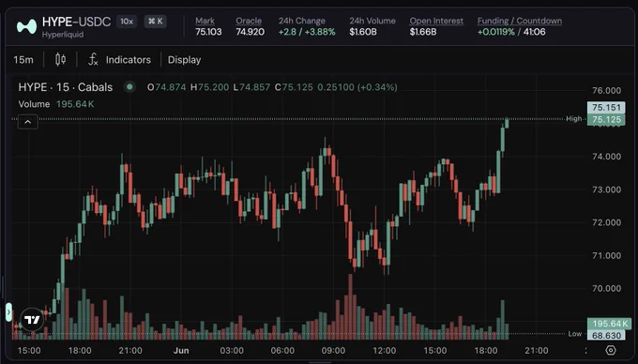
Task: Click the 195.64K volume axis label
Action: click(609, 324)
